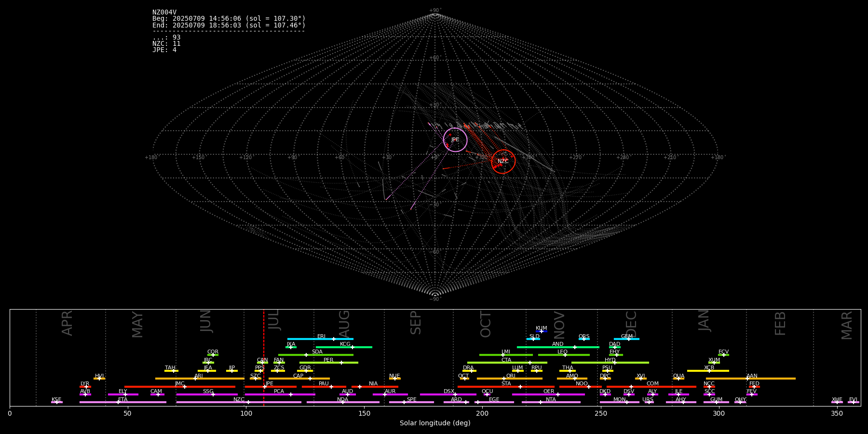The image size is (868, 434).
Task: Select the ORI shower label
Action: 511,376
